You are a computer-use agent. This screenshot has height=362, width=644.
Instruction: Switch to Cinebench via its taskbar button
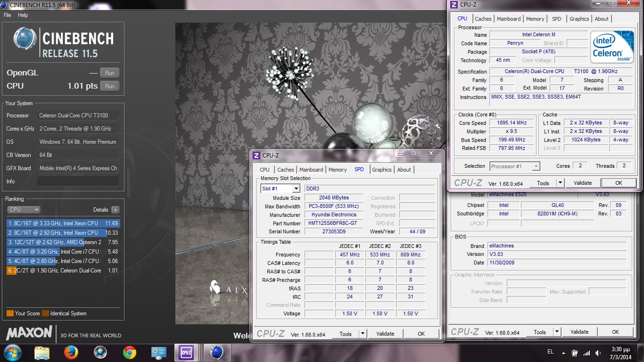pos(217,352)
